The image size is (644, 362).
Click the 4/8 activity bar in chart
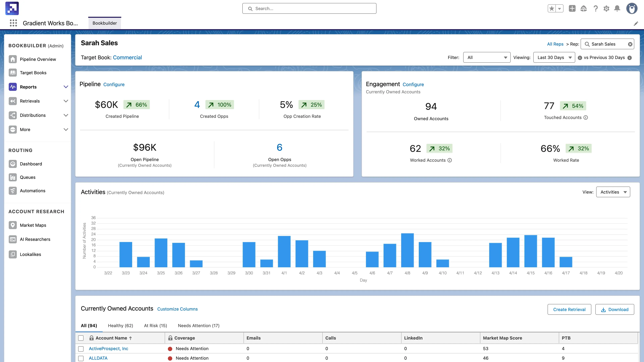pos(407,250)
